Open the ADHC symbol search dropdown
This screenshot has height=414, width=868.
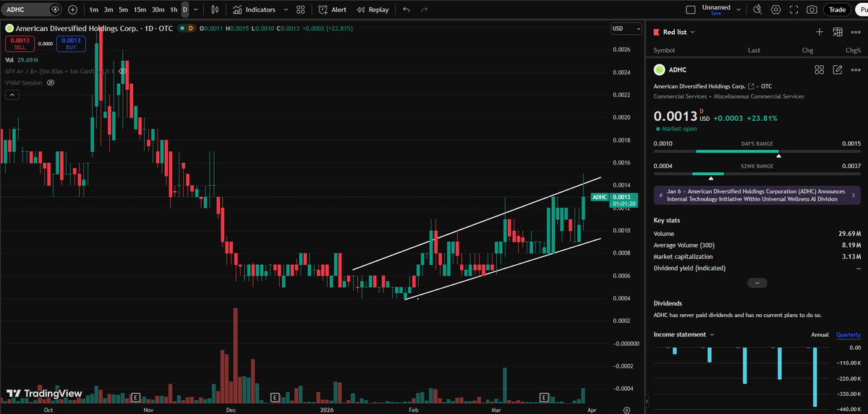32,9
